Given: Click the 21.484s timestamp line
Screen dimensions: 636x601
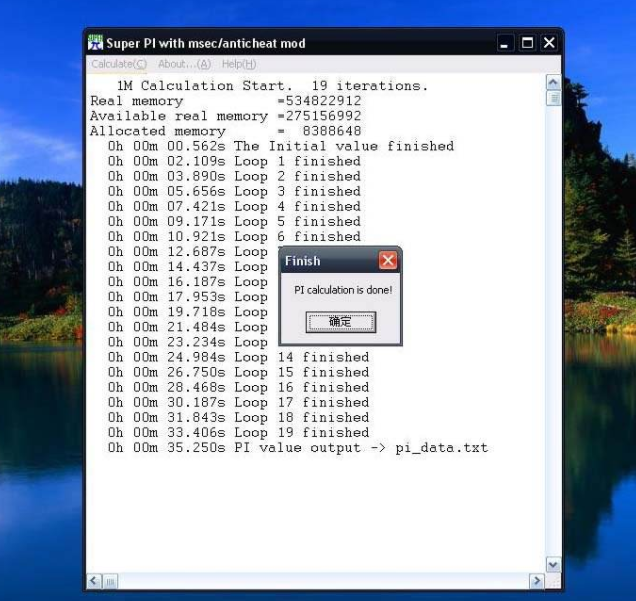Looking at the screenshot, I should click(x=187, y=327).
